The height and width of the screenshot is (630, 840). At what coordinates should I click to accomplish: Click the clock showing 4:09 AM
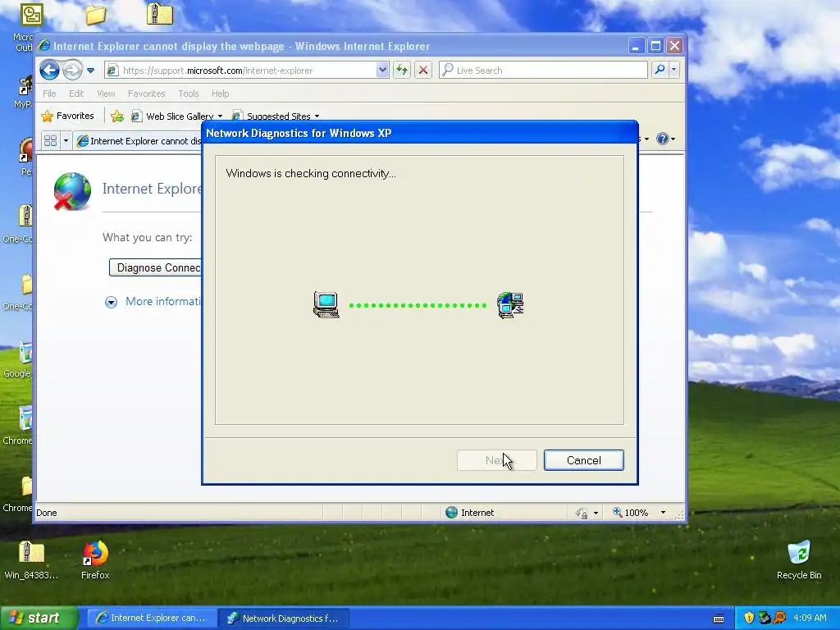tap(810, 618)
